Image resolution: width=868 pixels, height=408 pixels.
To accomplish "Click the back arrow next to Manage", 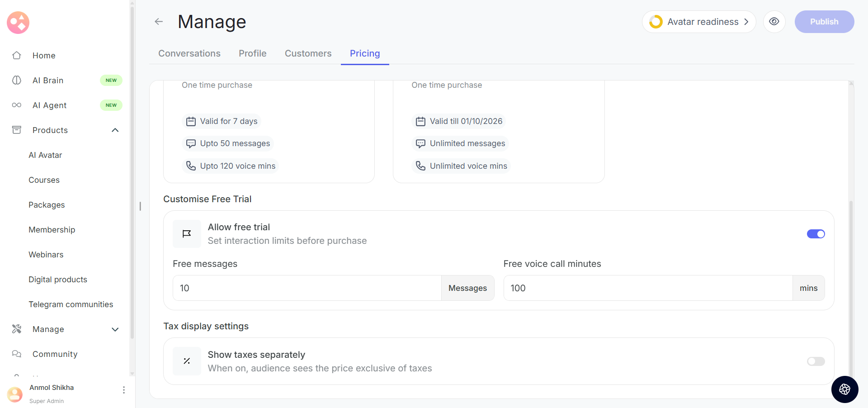I will tap(159, 22).
